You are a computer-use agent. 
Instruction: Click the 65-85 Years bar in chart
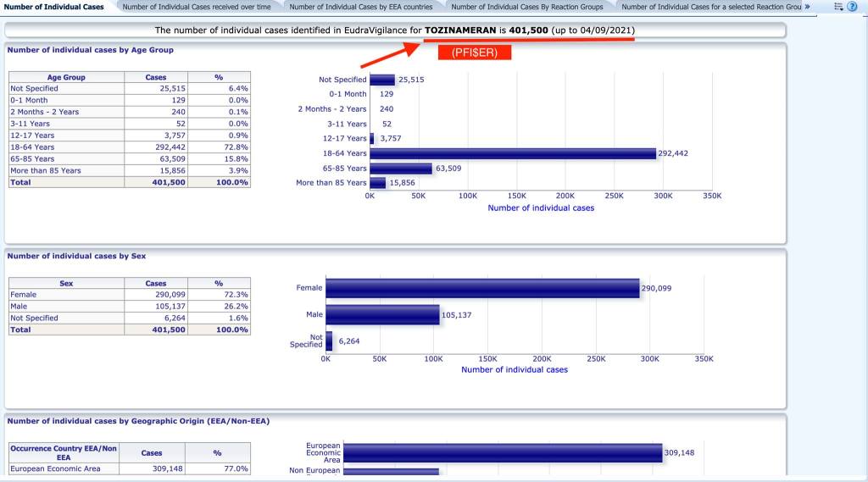tap(401, 168)
